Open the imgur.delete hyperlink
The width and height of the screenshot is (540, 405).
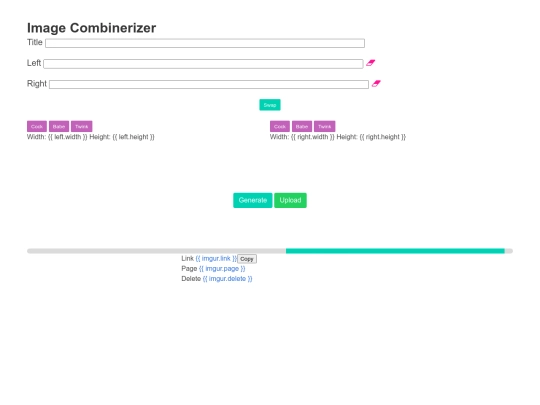pos(227,279)
